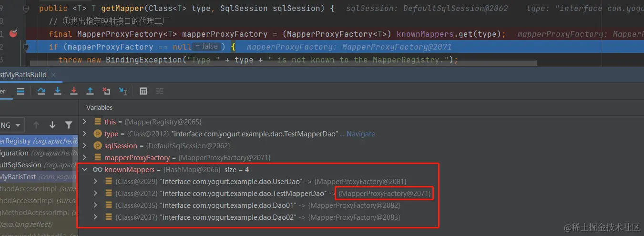Click Show Execution Point icon
Viewport: 644px width, 236px height.
[x=20, y=92]
